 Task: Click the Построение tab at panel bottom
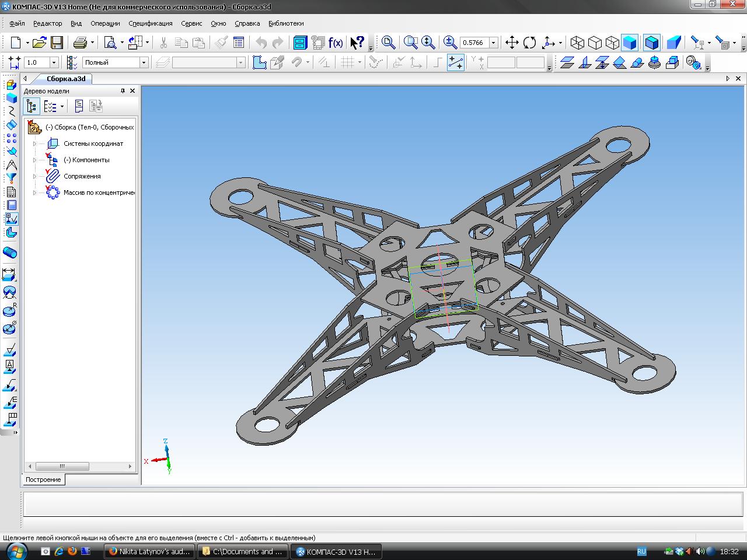point(43,480)
